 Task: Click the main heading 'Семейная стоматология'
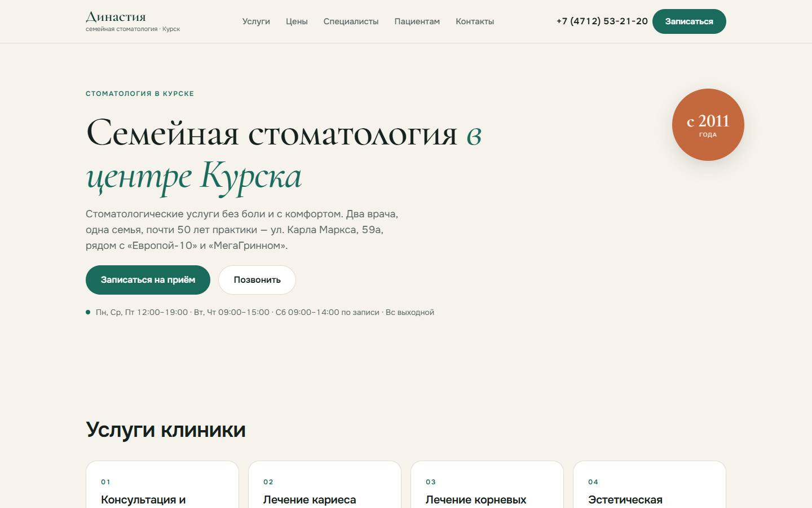click(284, 155)
